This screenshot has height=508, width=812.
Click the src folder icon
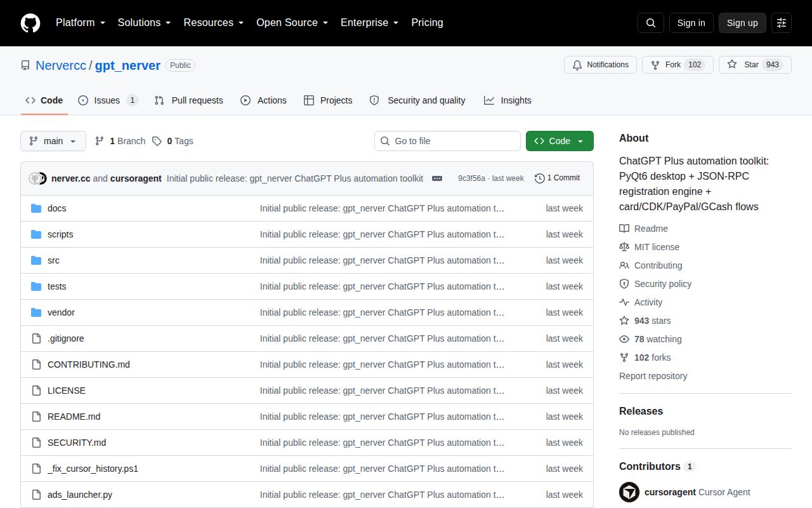click(x=36, y=260)
